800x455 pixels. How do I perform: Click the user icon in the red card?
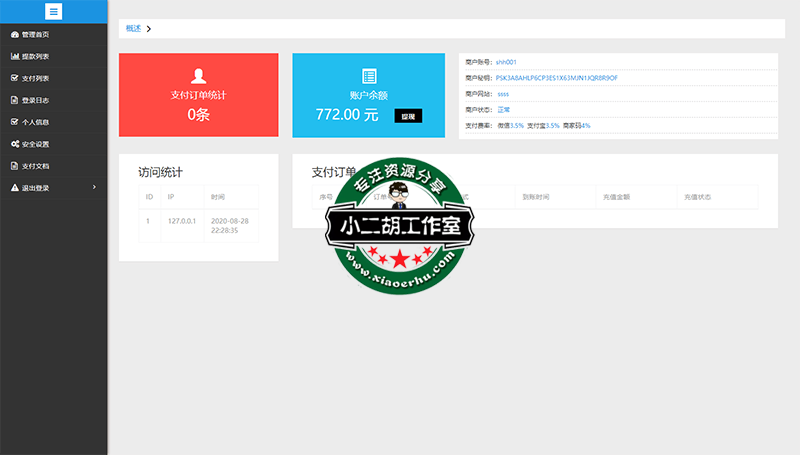198,76
